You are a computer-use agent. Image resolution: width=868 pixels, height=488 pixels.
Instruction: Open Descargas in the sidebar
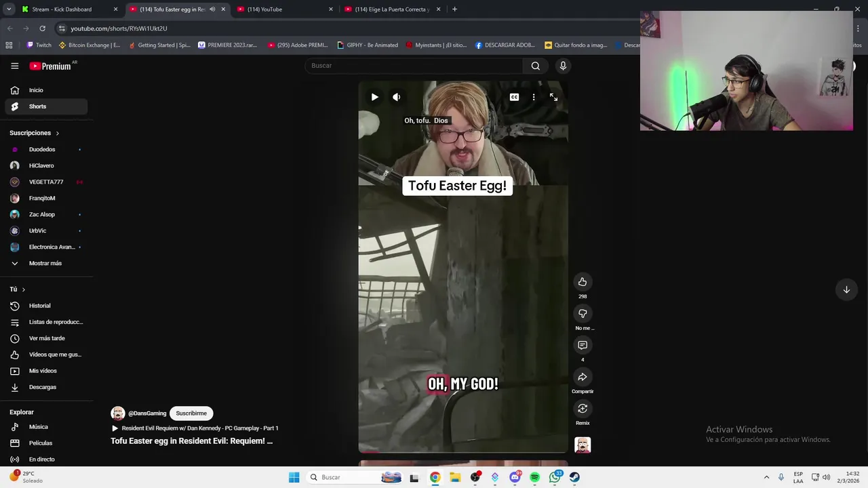coord(46,387)
